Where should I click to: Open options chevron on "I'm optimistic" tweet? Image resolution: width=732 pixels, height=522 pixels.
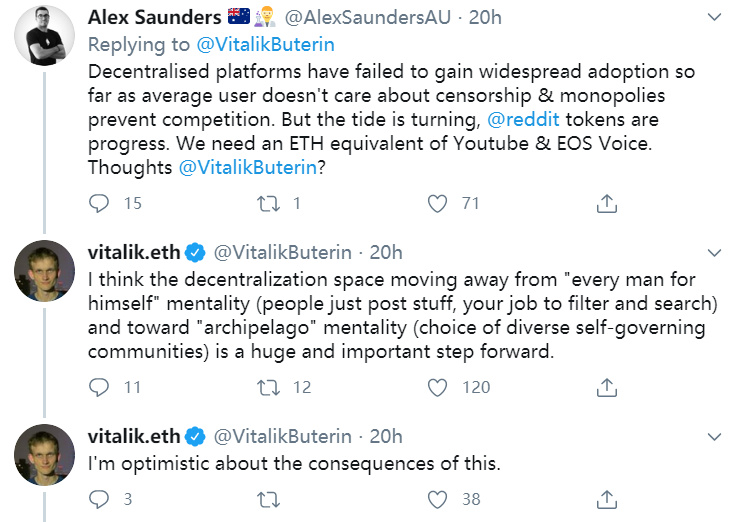tap(711, 437)
